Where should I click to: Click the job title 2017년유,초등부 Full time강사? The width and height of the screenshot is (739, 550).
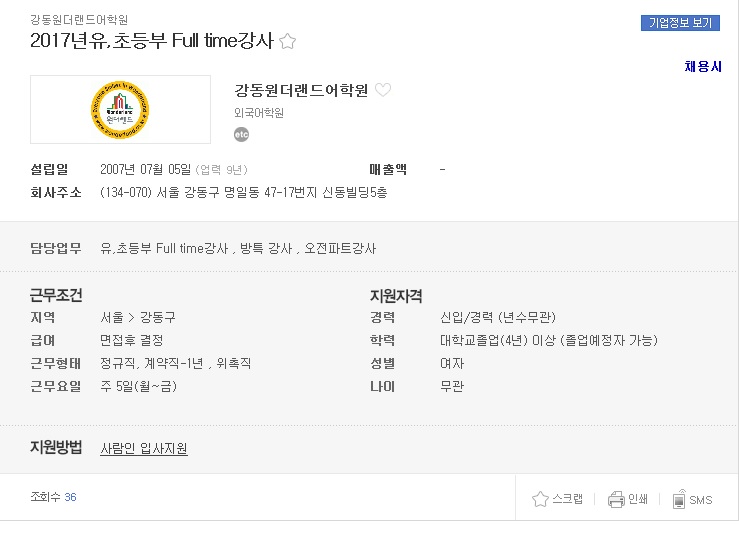coord(152,41)
